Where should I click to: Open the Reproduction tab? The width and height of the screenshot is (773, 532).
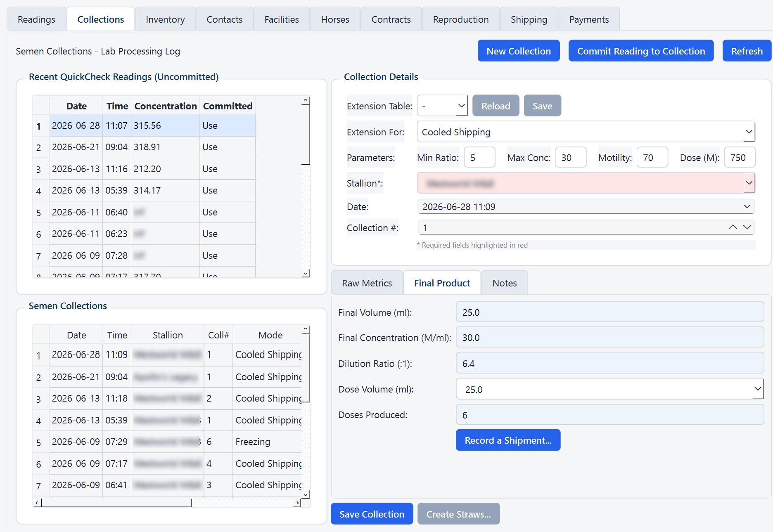tap(461, 19)
